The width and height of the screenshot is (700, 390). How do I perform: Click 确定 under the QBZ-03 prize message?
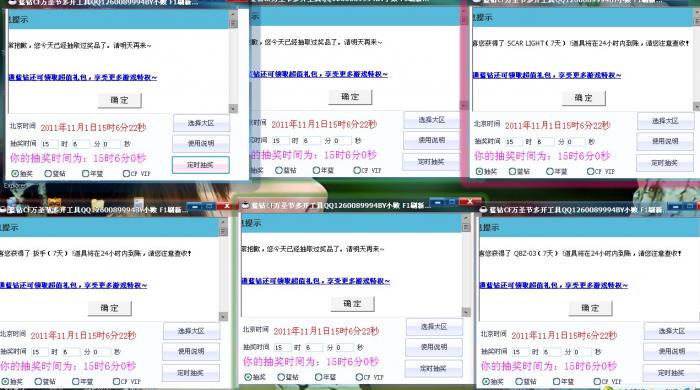tap(590, 308)
